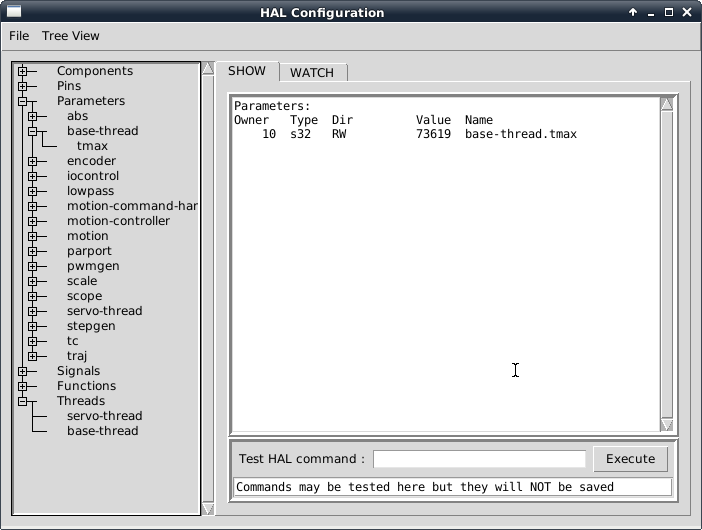Expand the scope parameter node

[x=32, y=296]
